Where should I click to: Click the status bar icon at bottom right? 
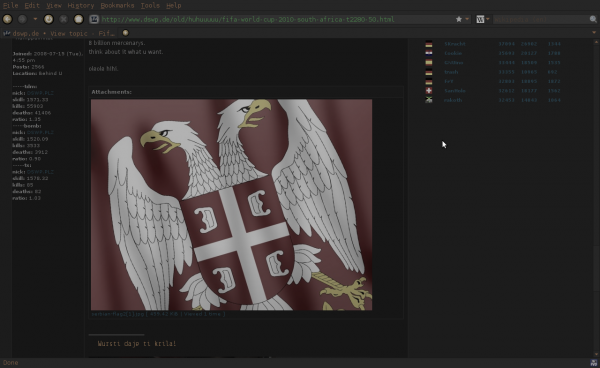[594, 363]
